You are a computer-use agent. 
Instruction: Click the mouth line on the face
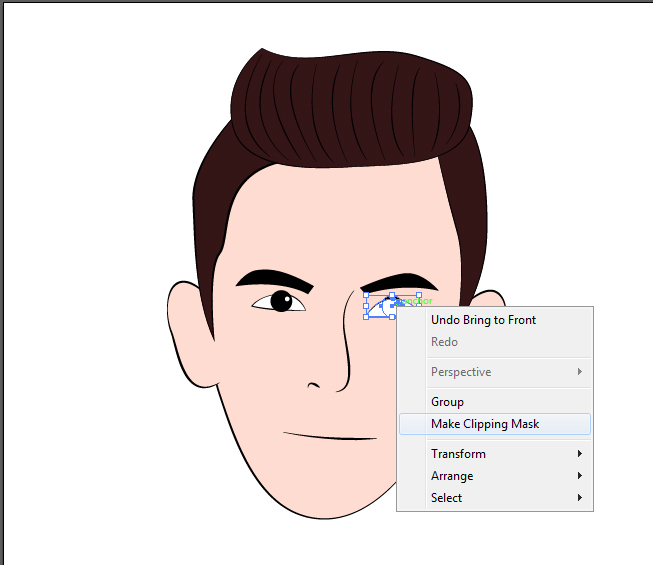coord(330,436)
